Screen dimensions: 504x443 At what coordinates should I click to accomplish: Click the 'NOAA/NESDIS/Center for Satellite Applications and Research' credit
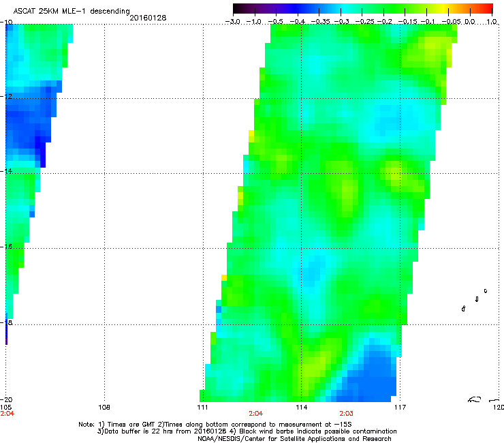point(294,439)
